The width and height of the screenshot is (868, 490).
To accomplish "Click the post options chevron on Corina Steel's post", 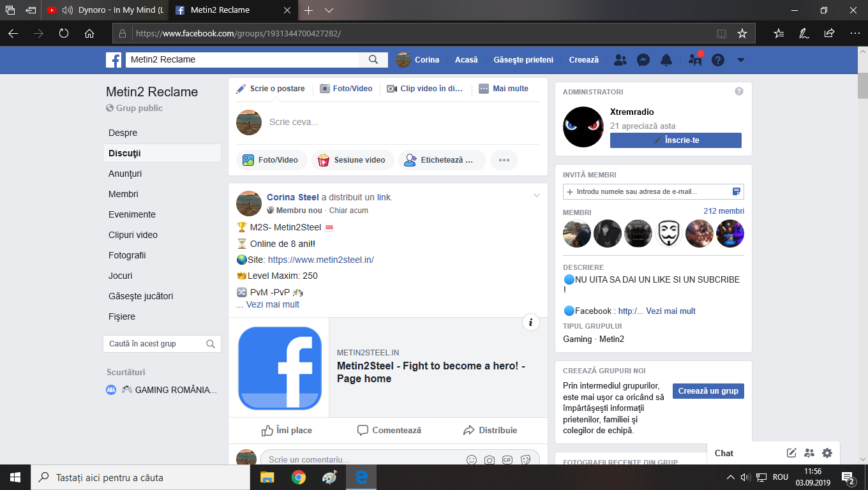I will (x=537, y=195).
